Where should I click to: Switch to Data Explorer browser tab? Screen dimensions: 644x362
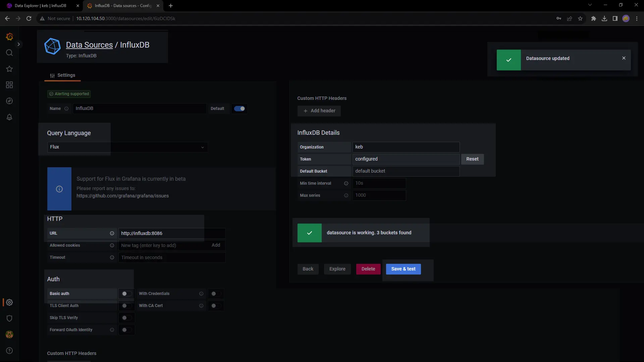click(x=40, y=6)
